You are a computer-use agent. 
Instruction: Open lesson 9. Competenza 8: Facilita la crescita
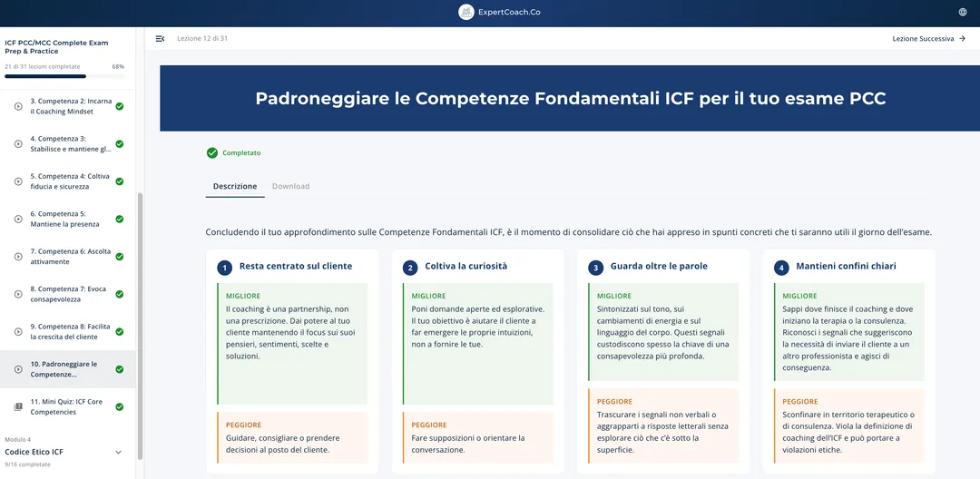click(x=68, y=332)
